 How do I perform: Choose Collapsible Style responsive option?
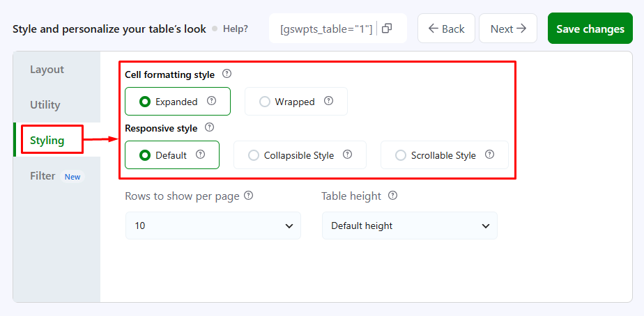[x=300, y=155]
